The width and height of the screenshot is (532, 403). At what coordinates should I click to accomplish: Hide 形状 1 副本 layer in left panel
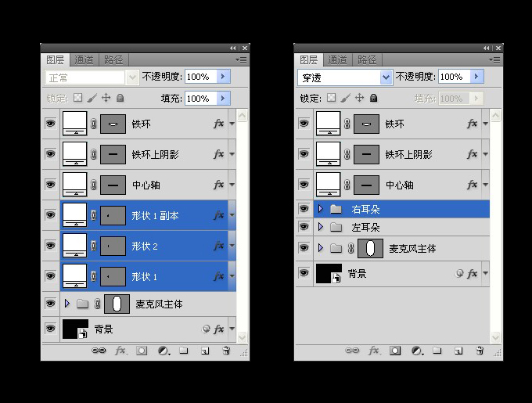tap(51, 214)
